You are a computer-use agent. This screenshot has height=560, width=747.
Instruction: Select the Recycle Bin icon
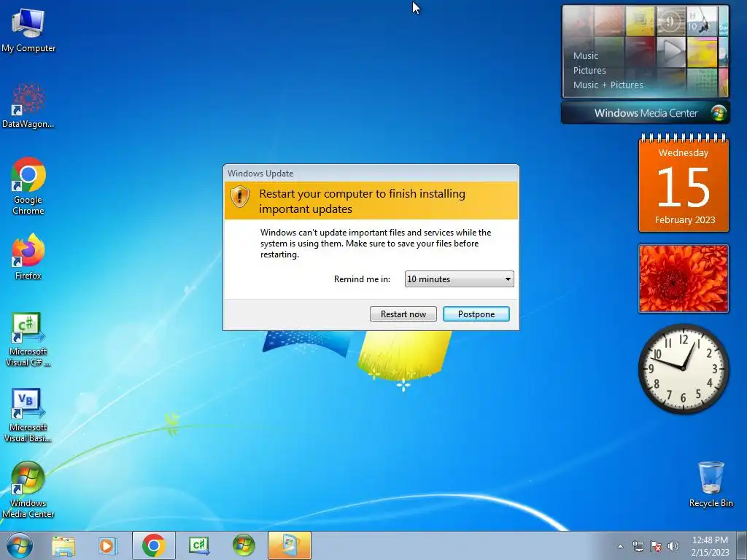coord(711,484)
